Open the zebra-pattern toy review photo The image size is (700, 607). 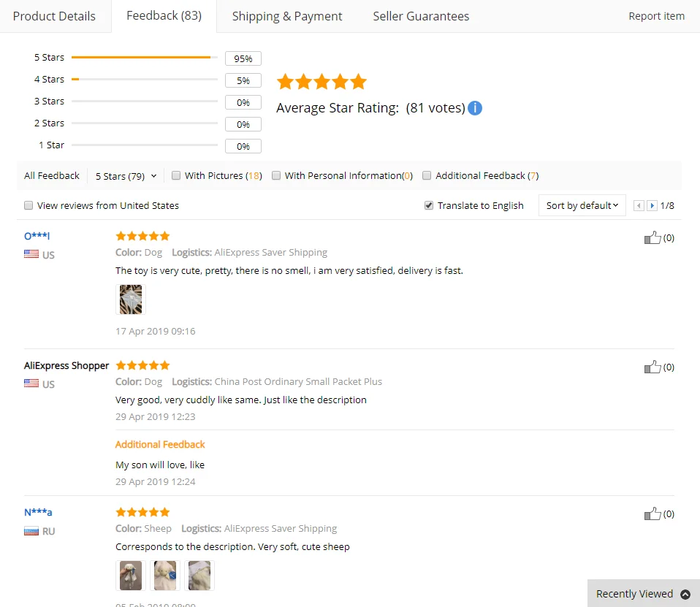[131, 299]
